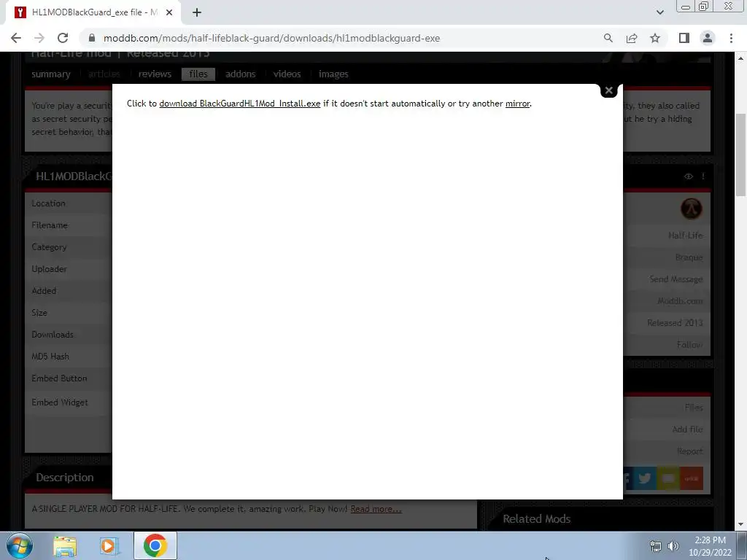Share this page icon
747x560 pixels.
632,38
